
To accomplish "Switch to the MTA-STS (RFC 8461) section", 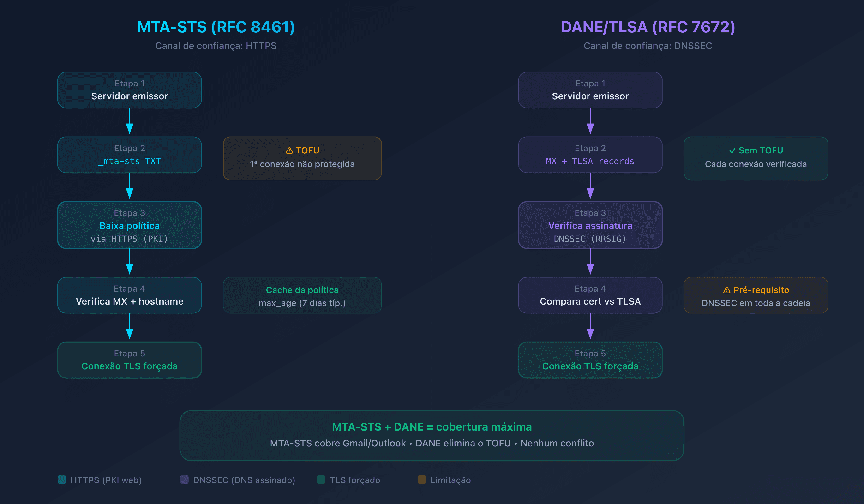I will coord(216,26).
